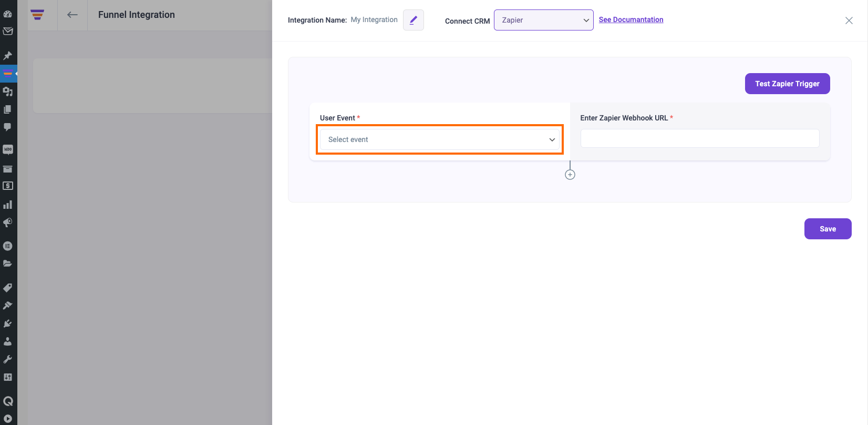Open the Users person sidebar icon
The width and height of the screenshot is (868, 425).
pyautogui.click(x=8, y=341)
